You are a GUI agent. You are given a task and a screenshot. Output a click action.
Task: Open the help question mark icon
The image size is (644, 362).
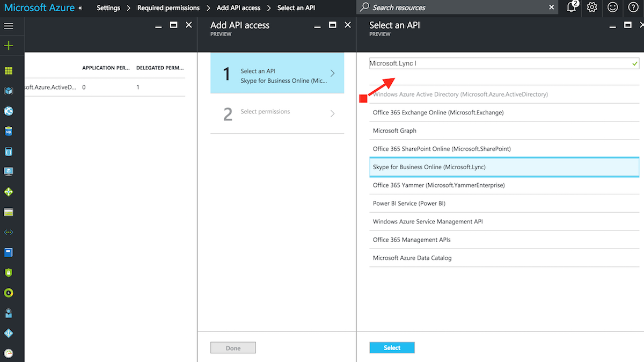(633, 8)
